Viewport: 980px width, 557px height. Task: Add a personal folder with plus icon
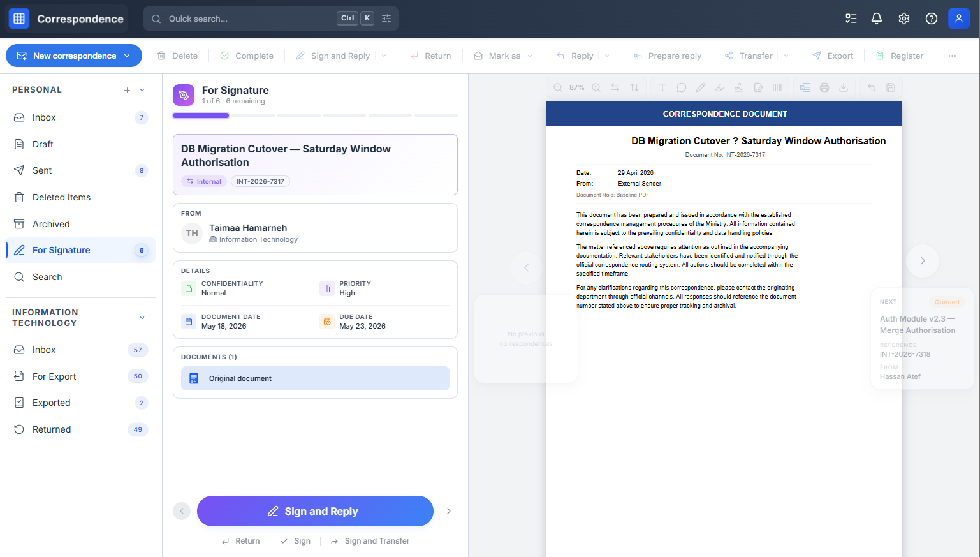pos(127,90)
